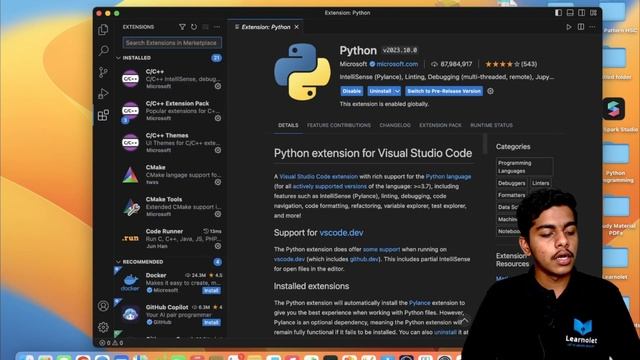The image size is (640, 360).
Task: Open editor more actions ellipsis
Action: coord(592,27)
